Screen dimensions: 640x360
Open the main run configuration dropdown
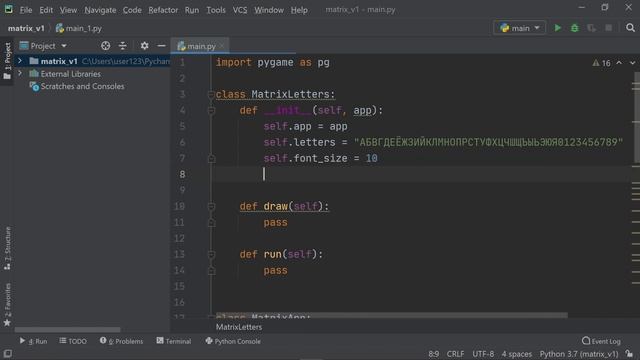tap(520, 28)
